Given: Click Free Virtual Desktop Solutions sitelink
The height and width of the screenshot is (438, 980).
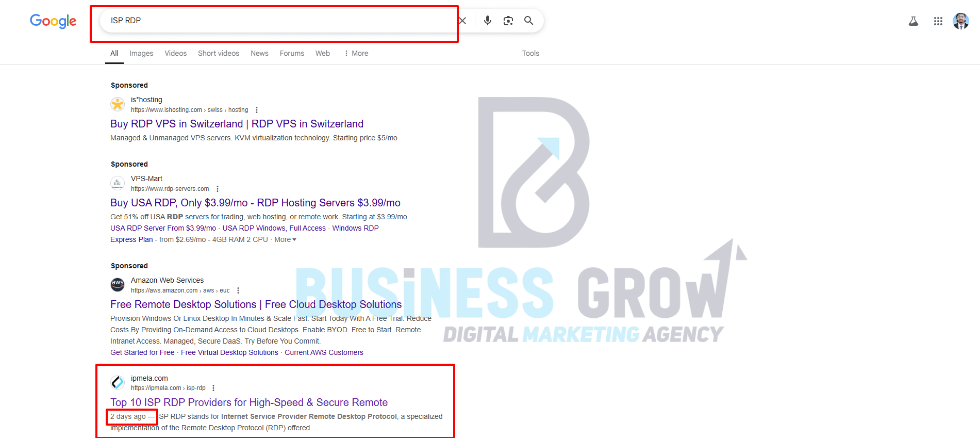Looking at the screenshot, I should [229, 352].
